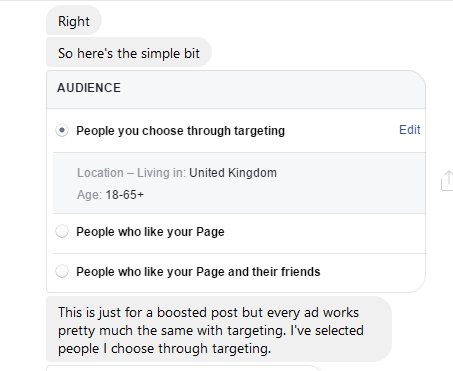Click the 'United Kingdom' location value
The height and width of the screenshot is (371, 453).
tap(233, 173)
